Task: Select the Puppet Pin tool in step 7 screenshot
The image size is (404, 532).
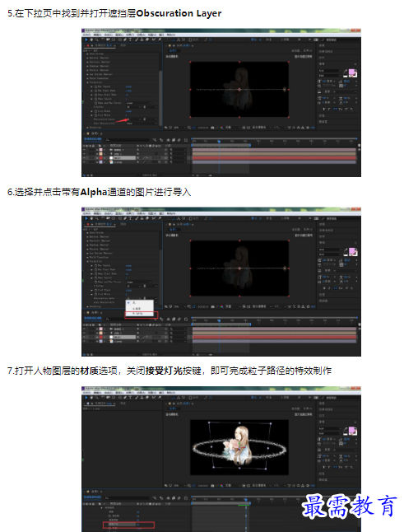Action: tap(160, 397)
